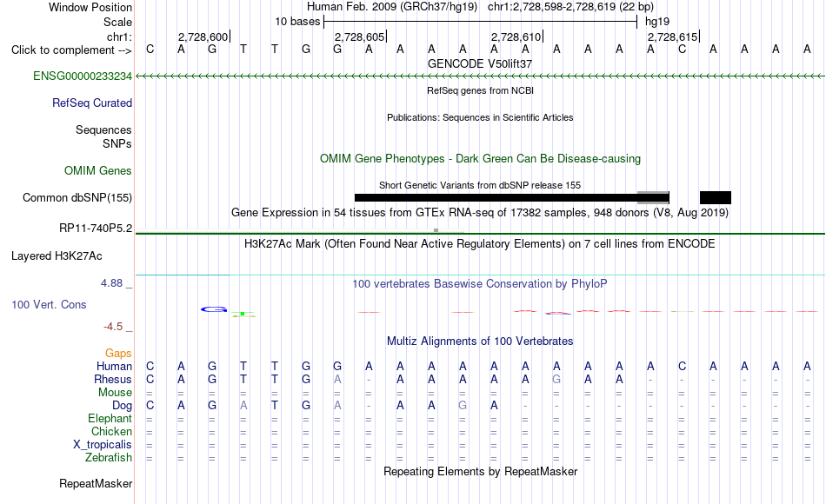The image size is (826, 504).
Task: Click 'Short Genetic Variants from dbSNP release 155'
Action: 480,185
